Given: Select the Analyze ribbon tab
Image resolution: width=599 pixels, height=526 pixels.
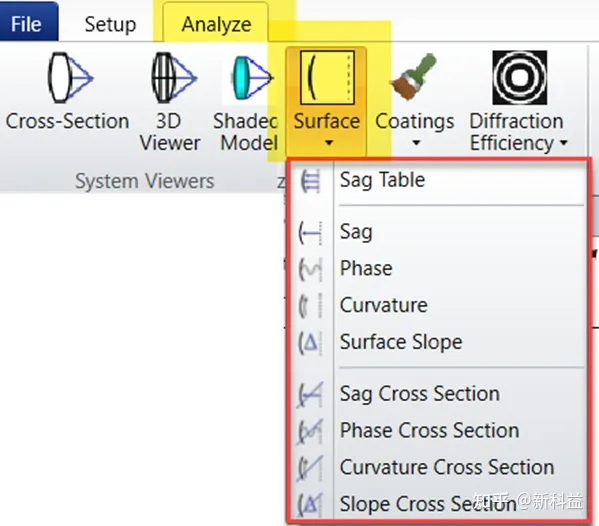Looking at the screenshot, I should pos(216,24).
